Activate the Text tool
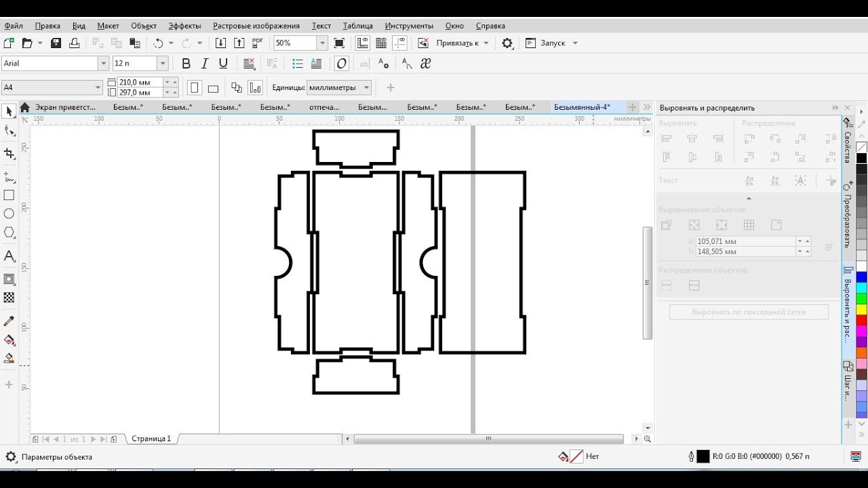 click(9, 256)
